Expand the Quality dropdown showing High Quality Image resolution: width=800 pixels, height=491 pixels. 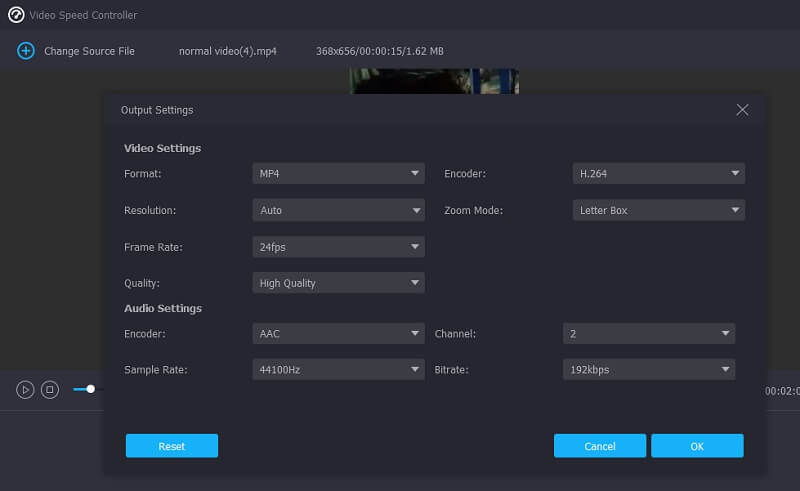tap(338, 283)
